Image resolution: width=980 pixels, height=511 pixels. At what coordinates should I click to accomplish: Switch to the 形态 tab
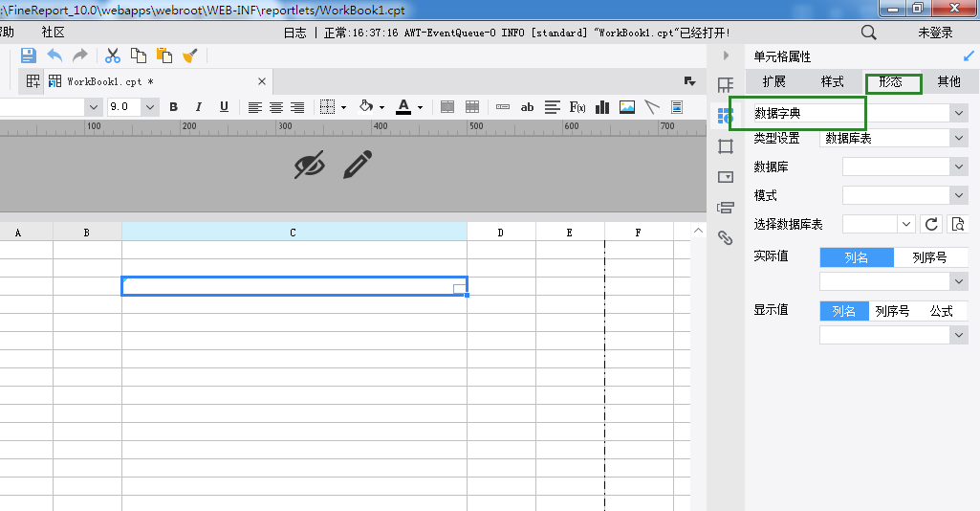click(x=891, y=82)
